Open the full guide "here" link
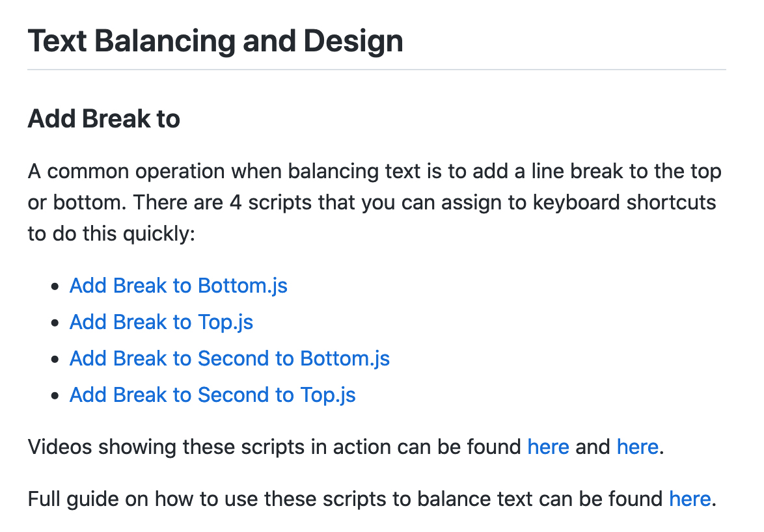764x532 pixels. click(690, 499)
